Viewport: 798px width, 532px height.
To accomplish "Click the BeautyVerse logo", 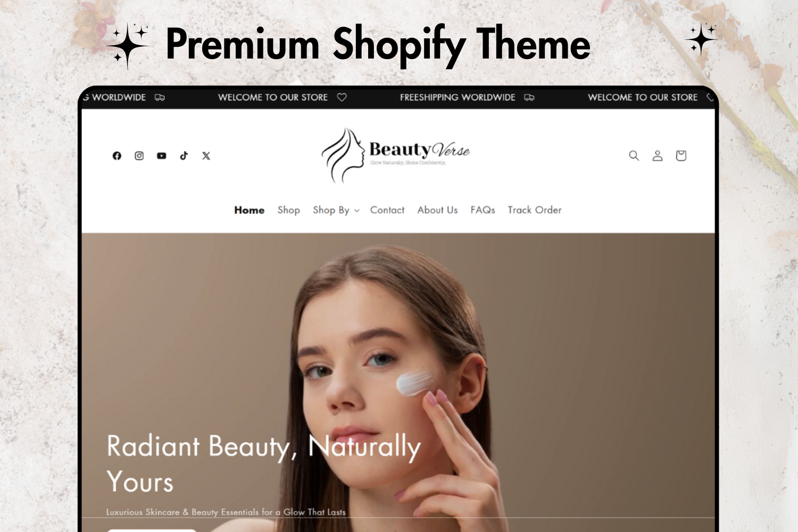I will pyautogui.click(x=396, y=155).
